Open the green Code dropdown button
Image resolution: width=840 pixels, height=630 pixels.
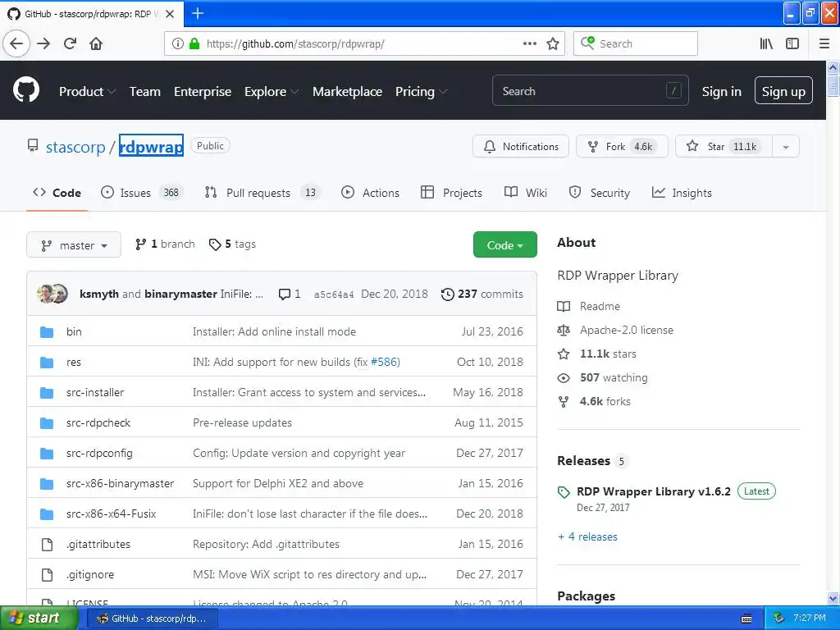tap(504, 244)
